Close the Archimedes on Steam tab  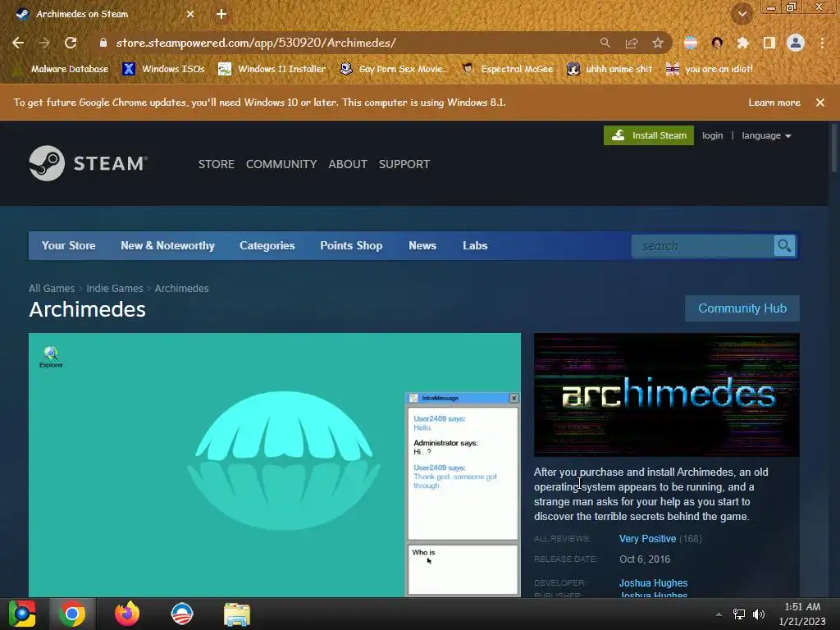coord(190,14)
